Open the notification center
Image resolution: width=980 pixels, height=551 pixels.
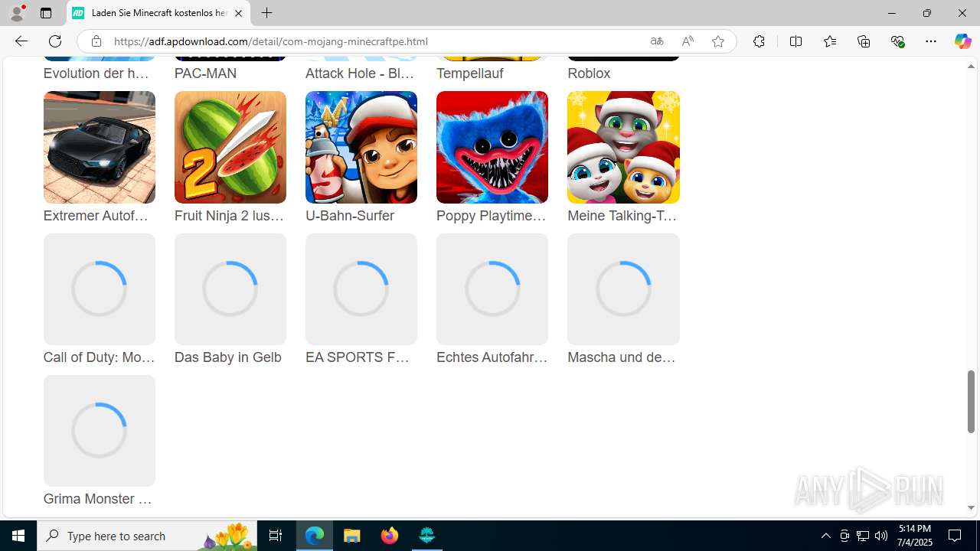click(x=955, y=536)
